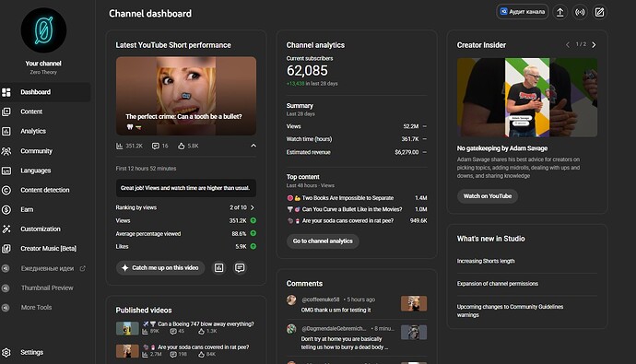Click video thumbnail beside coffeenuke58 comment

(414, 303)
